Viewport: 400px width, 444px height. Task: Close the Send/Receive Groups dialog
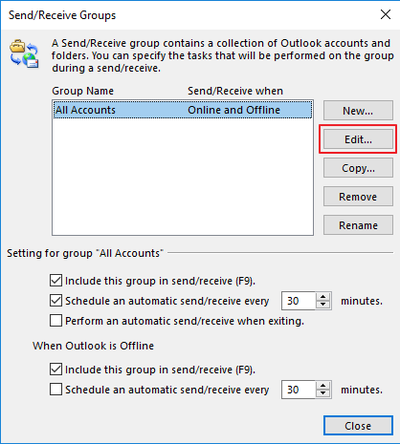click(358, 426)
